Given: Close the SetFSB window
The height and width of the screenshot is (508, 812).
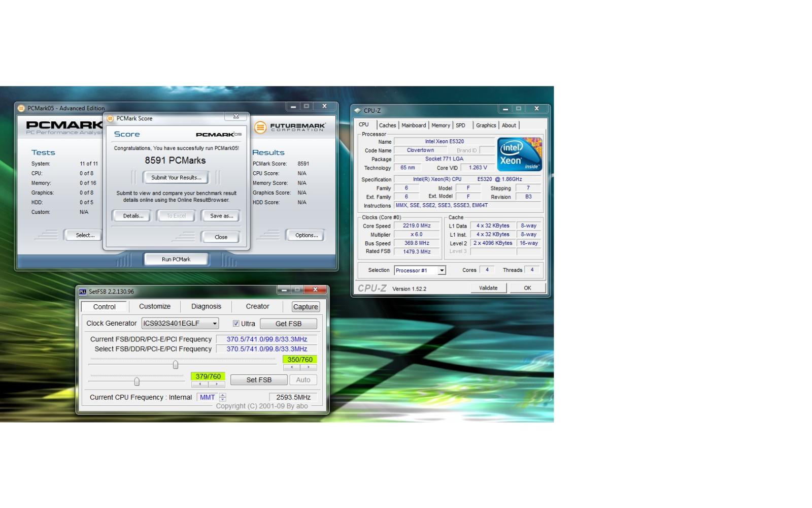Looking at the screenshot, I should click(315, 290).
